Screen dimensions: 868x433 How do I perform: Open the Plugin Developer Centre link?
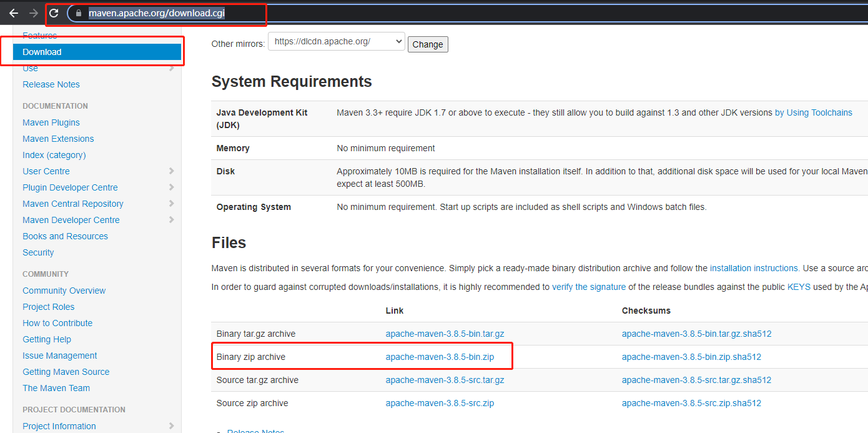[x=70, y=187]
